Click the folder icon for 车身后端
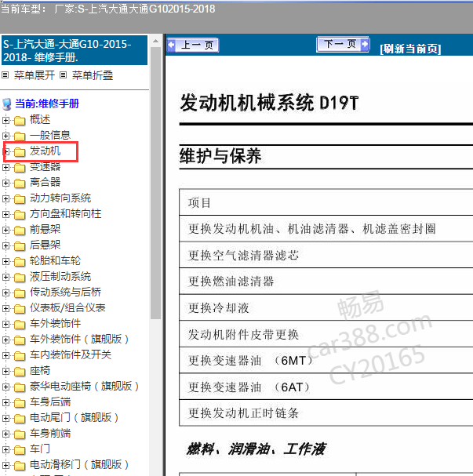The width and height of the screenshot is (473, 476). [x=20, y=403]
